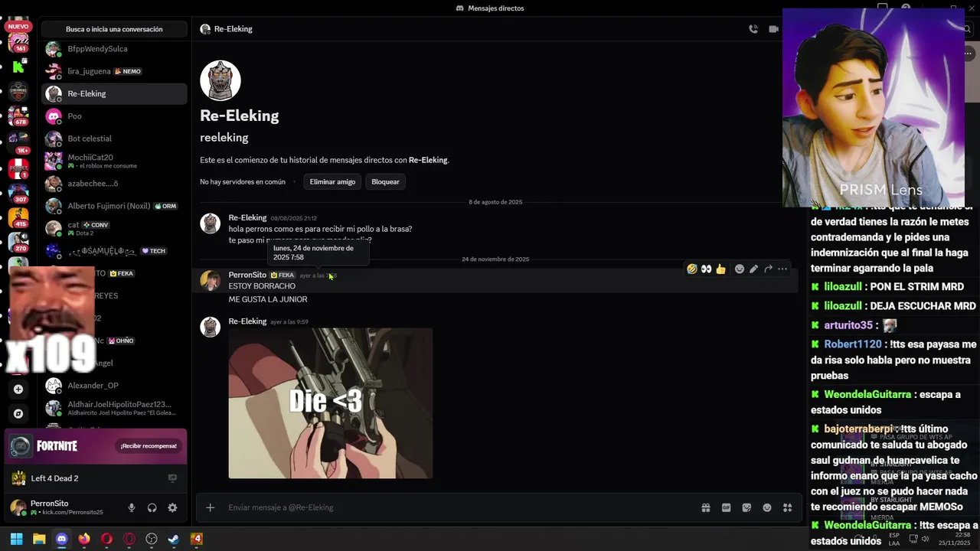
Task: React with the thumbs up emoji on PerronSito's message
Action: [721, 269]
